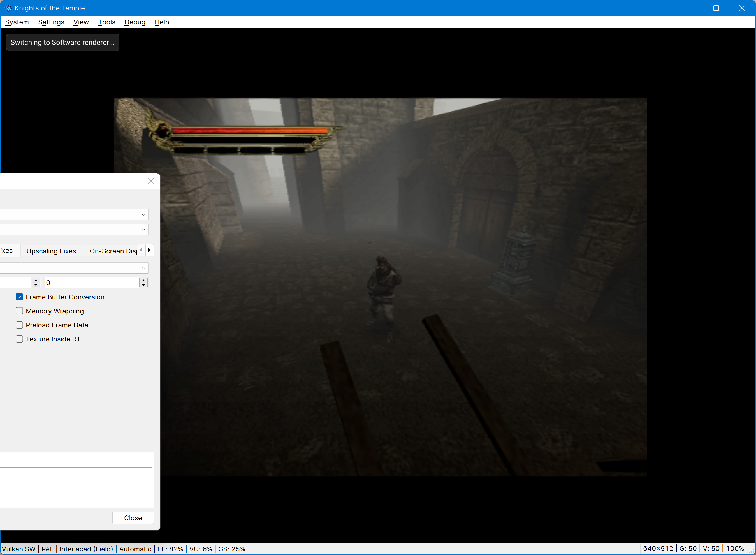The image size is (756, 555).
Task: Click the up stepper arrow next to the 0 value
Action: click(144, 280)
